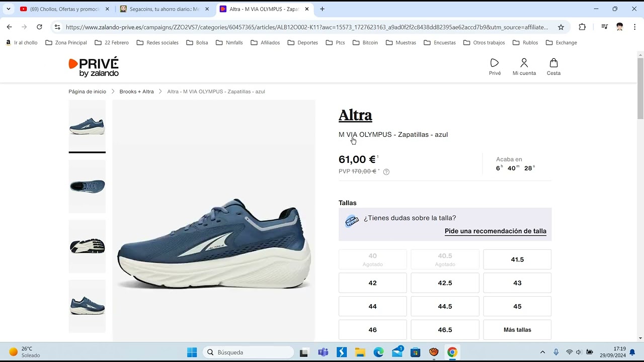Viewport: 644px width, 362px height.
Task: Select size 42
Action: coord(373,283)
